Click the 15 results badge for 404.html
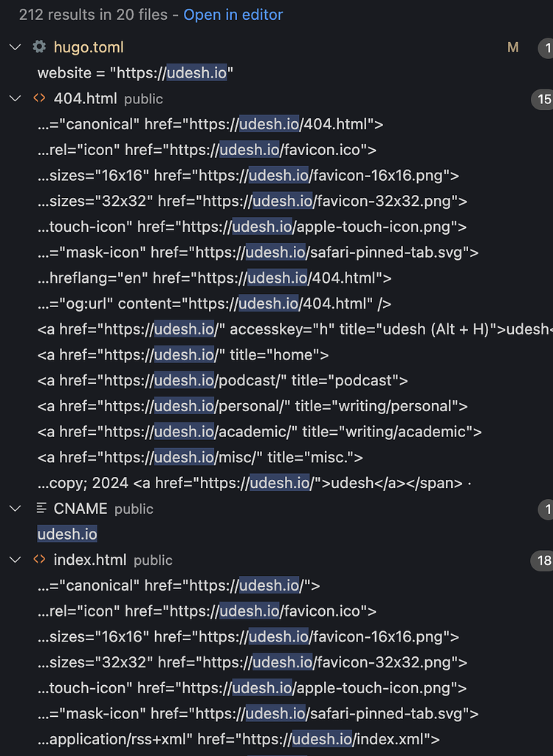The height and width of the screenshot is (756, 553). [x=542, y=99]
